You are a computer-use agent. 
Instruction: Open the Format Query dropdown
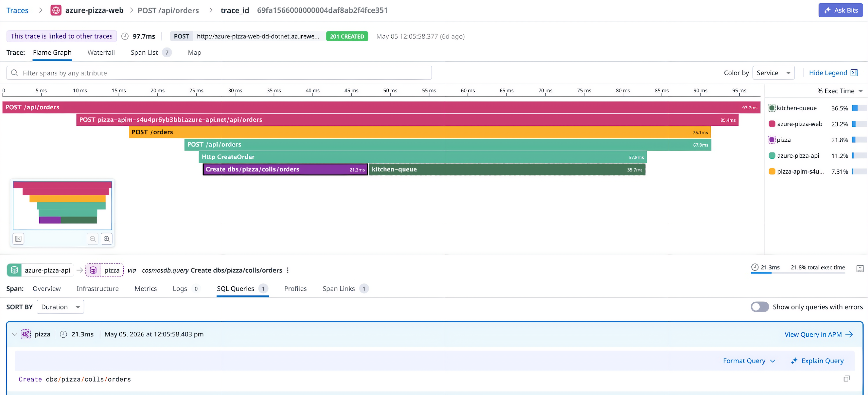[x=749, y=361]
